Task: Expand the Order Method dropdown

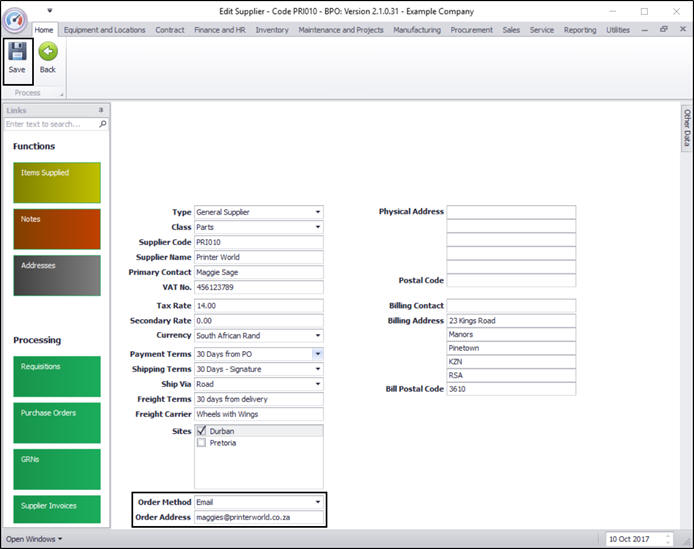Action: [318, 502]
